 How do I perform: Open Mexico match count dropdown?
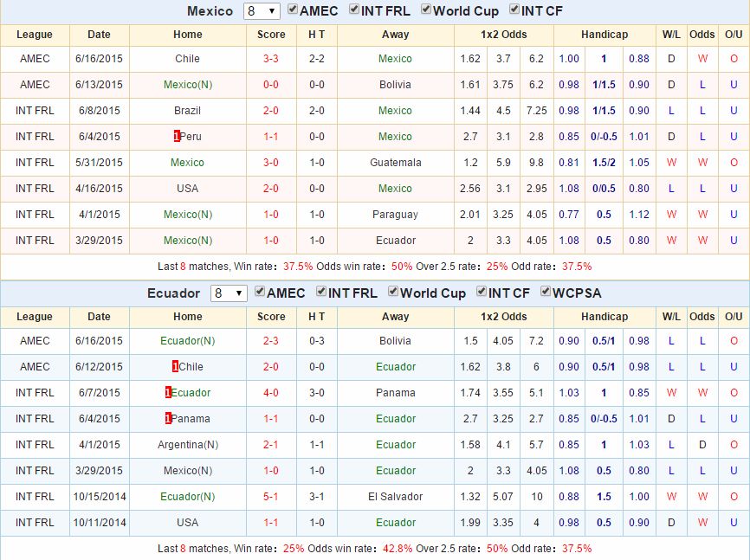click(x=262, y=11)
